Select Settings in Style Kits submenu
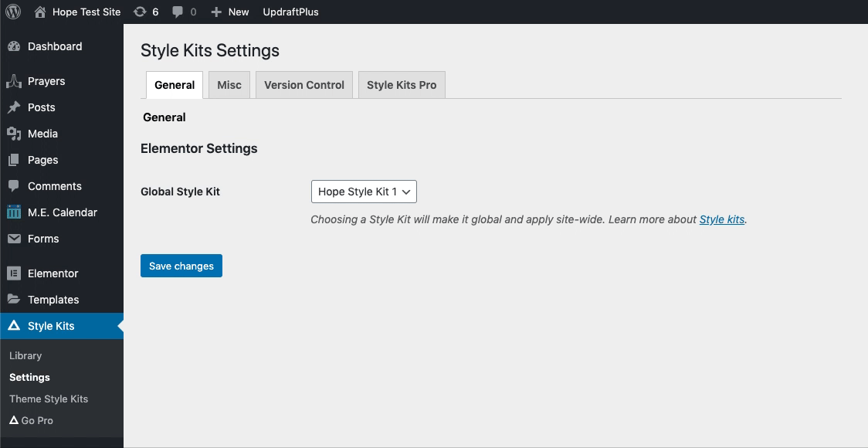The width and height of the screenshot is (868, 448). coord(29,377)
